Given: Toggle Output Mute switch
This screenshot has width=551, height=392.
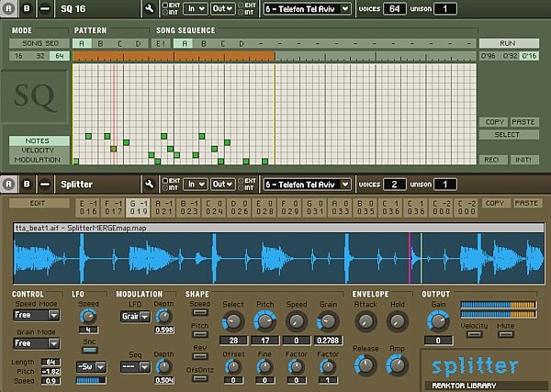Looking at the screenshot, I should [x=506, y=334].
